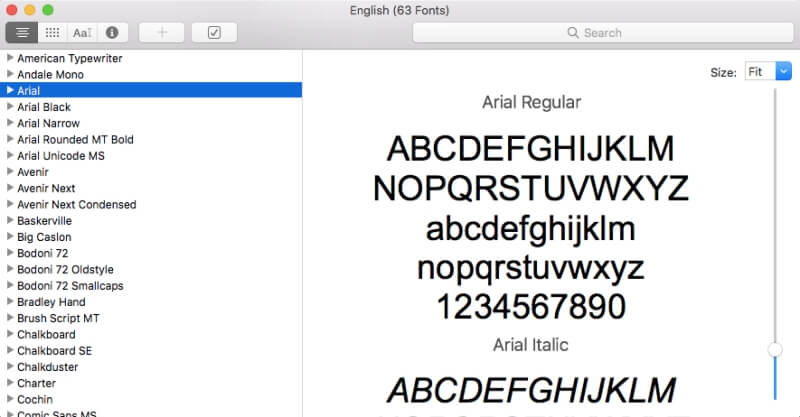Adjust the vertical font size slider knob

click(775, 350)
